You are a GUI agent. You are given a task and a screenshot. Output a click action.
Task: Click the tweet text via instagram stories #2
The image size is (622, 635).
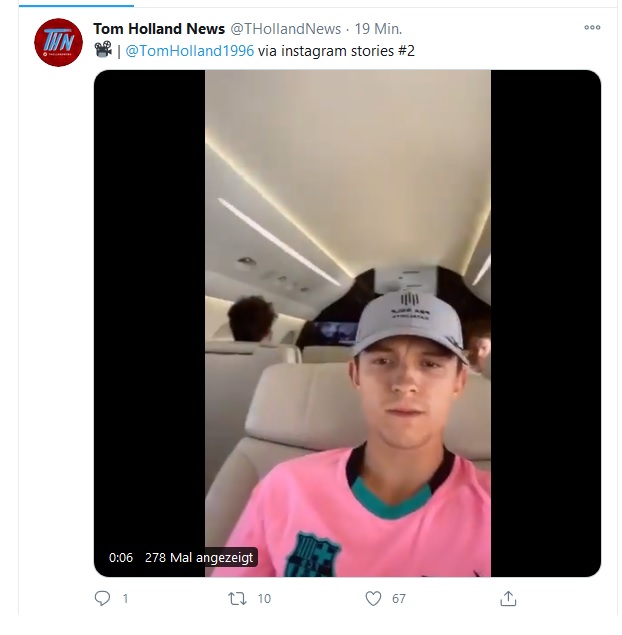tap(328, 50)
